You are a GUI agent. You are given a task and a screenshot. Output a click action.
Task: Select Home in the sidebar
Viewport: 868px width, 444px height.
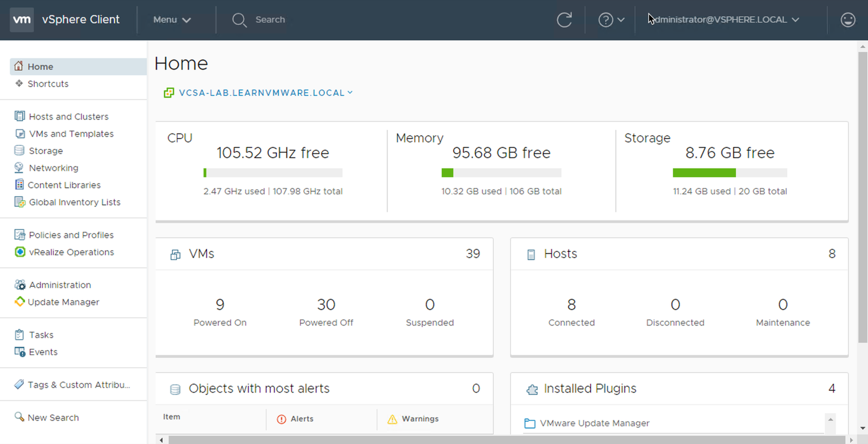pyautogui.click(x=78, y=66)
